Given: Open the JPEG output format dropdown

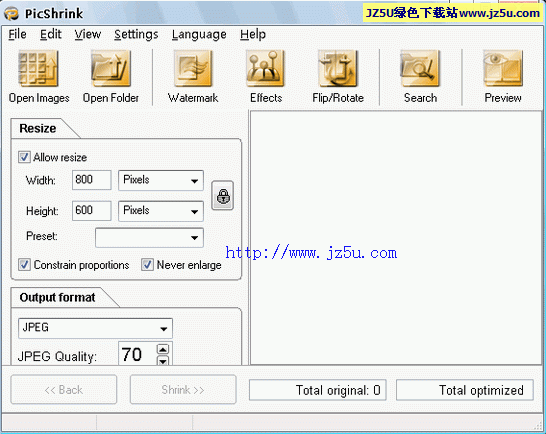Looking at the screenshot, I should point(95,328).
